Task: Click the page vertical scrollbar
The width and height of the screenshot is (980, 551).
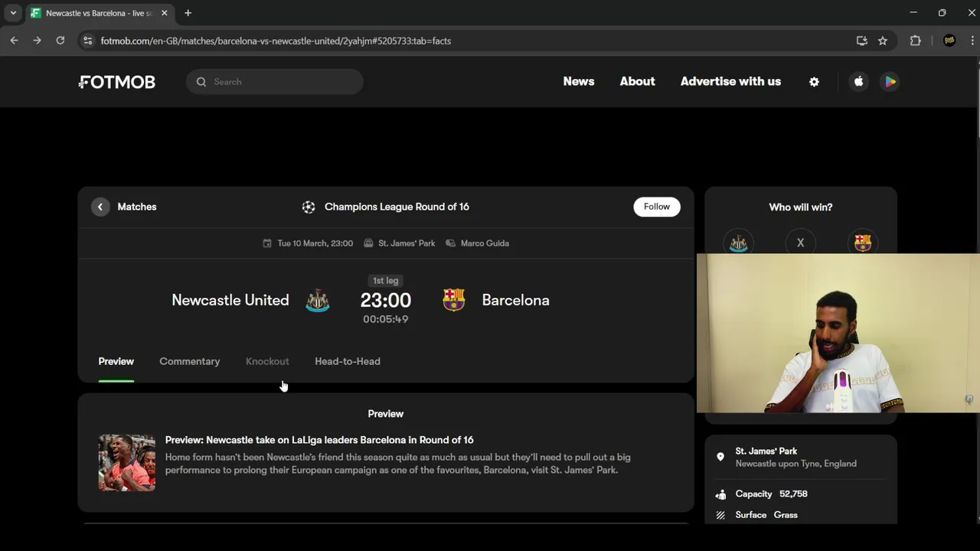Action: click(977, 104)
